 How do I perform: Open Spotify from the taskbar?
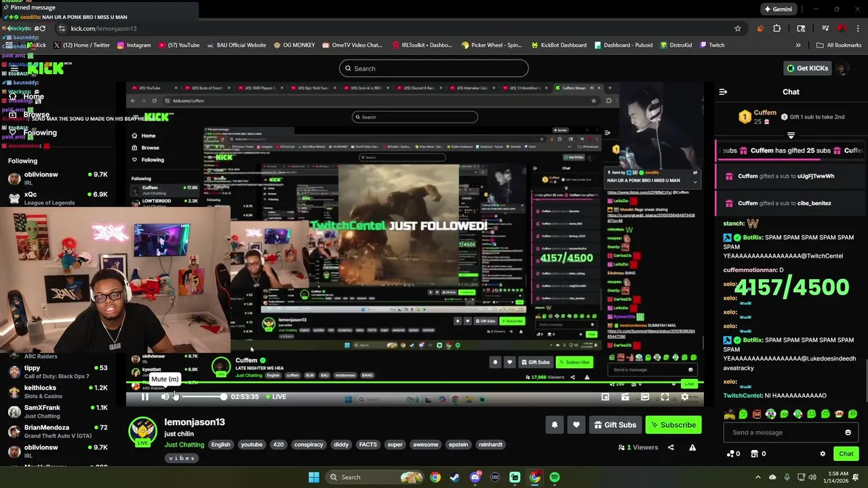555,477
